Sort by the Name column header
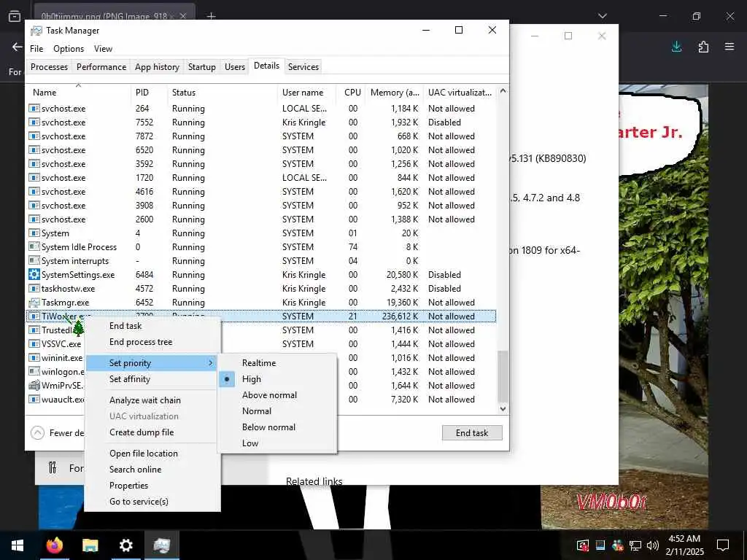This screenshot has height=560, width=747. point(79,93)
